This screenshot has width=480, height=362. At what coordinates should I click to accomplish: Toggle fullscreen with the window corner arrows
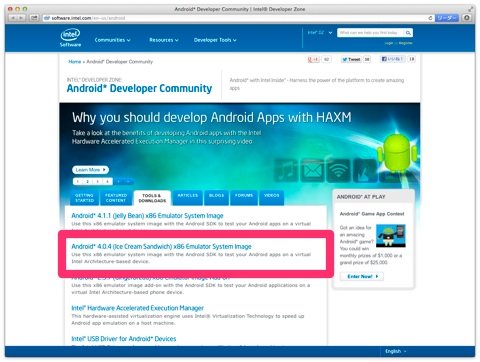pos(471,9)
